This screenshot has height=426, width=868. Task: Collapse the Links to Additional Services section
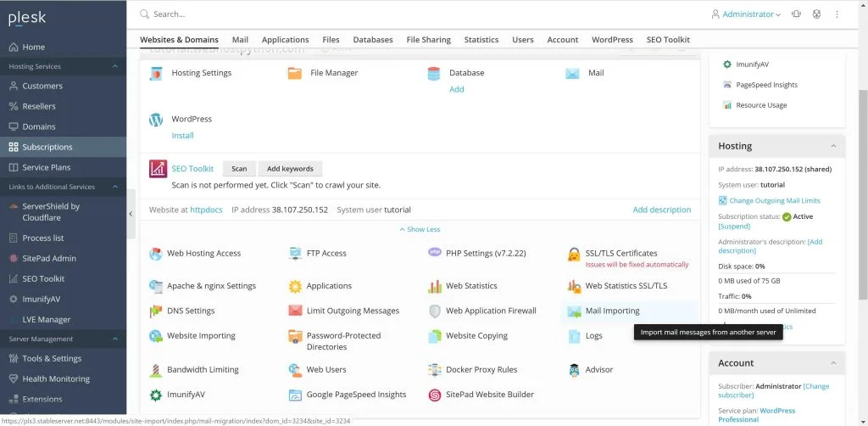pyautogui.click(x=115, y=188)
